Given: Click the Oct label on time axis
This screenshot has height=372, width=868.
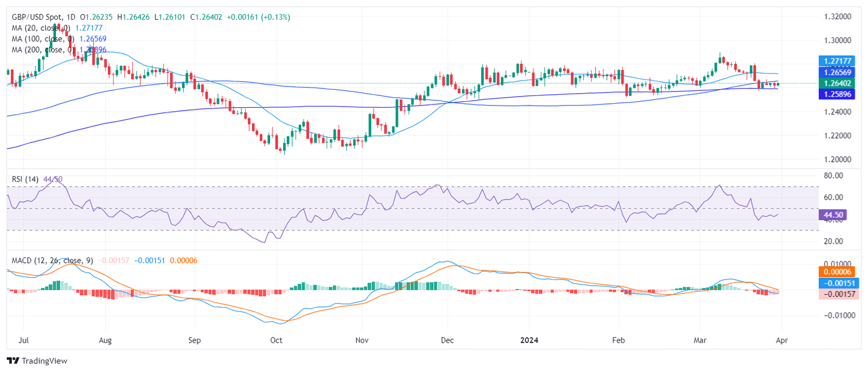Looking at the screenshot, I should coord(276,340).
